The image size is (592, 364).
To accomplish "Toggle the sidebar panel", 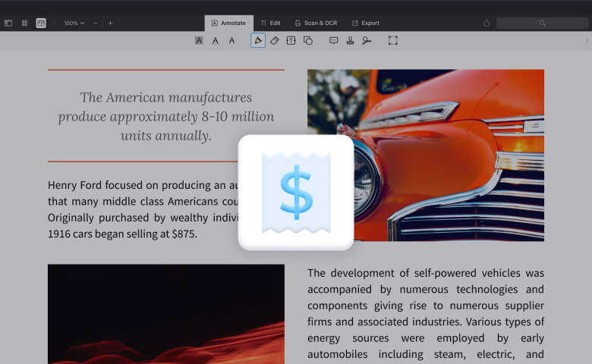I will point(8,23).
